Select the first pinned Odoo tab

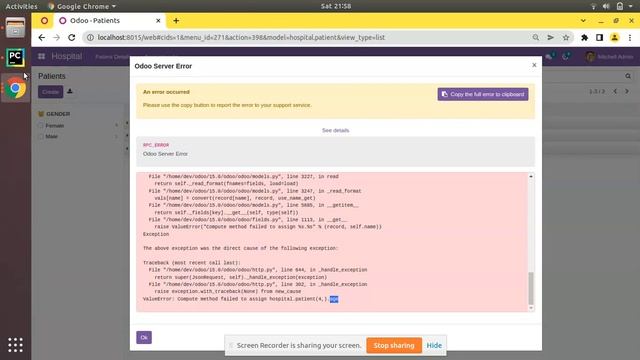(x=44, y=20)
